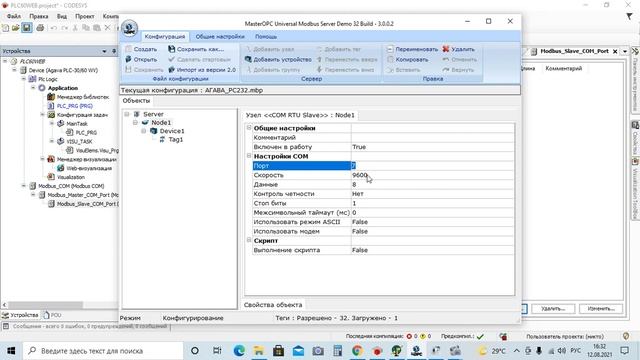Click the Удалить... button in CODESYS
The image size is (640, 360).
[553, 309]
